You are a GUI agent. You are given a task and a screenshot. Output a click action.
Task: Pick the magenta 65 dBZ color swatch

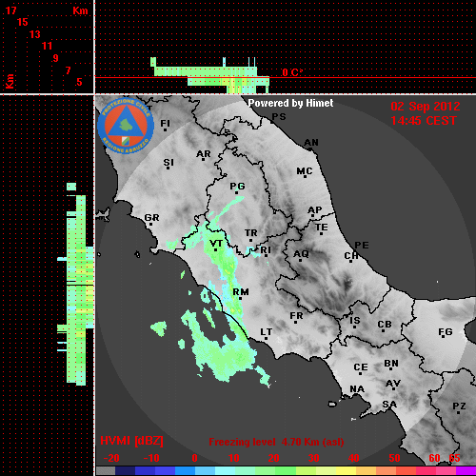tap(465, 470)
